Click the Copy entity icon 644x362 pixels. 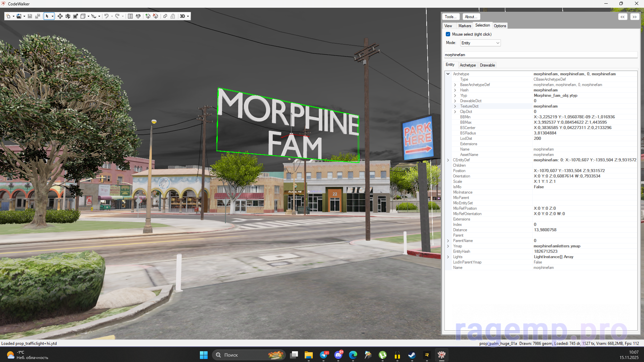165,16
